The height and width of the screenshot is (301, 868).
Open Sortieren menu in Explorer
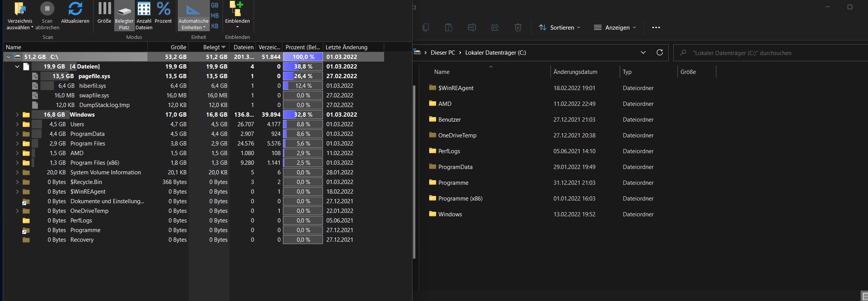click(x=559, y=27)
